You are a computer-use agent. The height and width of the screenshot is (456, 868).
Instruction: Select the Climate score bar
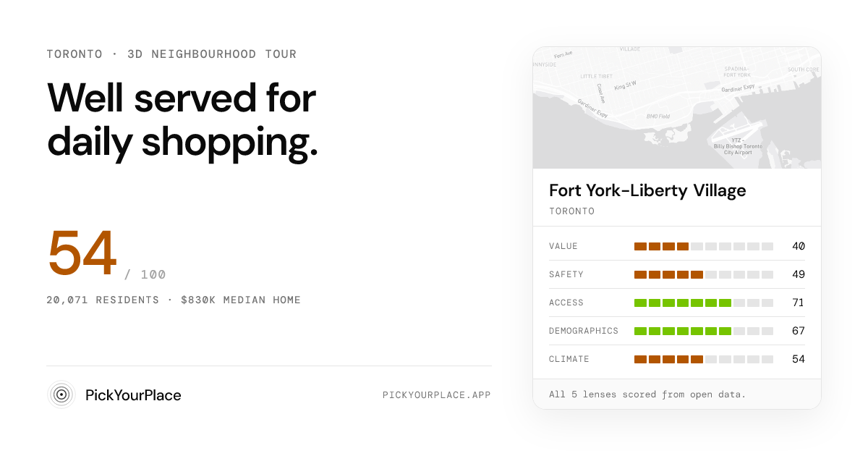pyautogui.click(x=704, y=359)
